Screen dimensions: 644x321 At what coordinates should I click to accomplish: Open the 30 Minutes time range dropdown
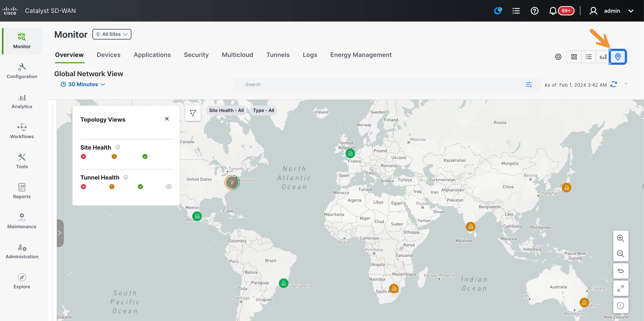[x=83, y=84]
